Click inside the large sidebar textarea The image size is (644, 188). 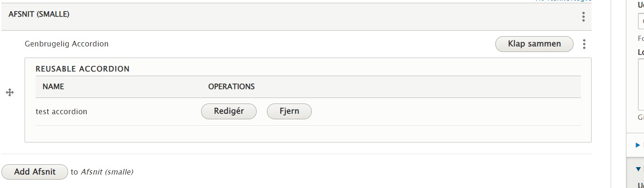pos(641,84)
